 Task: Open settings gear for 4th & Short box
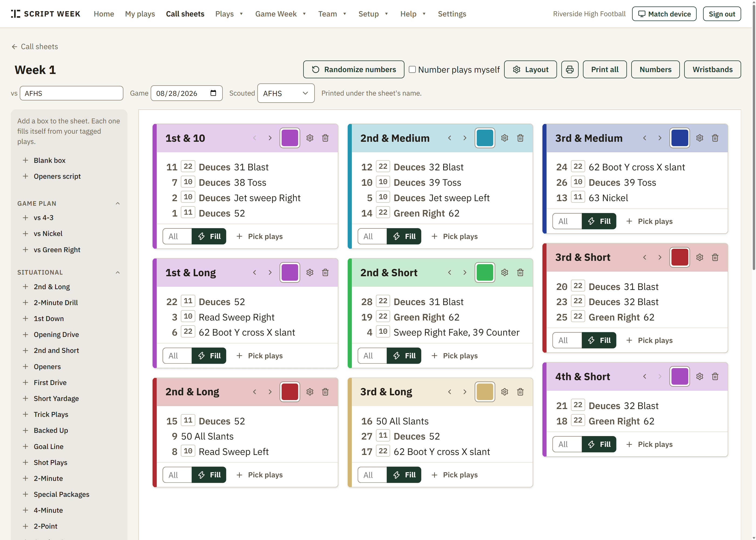coord(700,376)
